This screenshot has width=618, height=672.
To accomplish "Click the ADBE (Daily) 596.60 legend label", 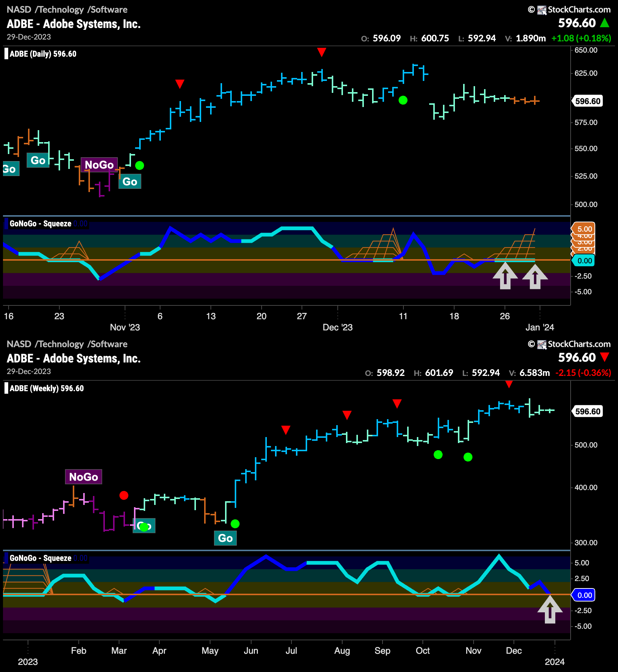I will click(x=43, y=54).
